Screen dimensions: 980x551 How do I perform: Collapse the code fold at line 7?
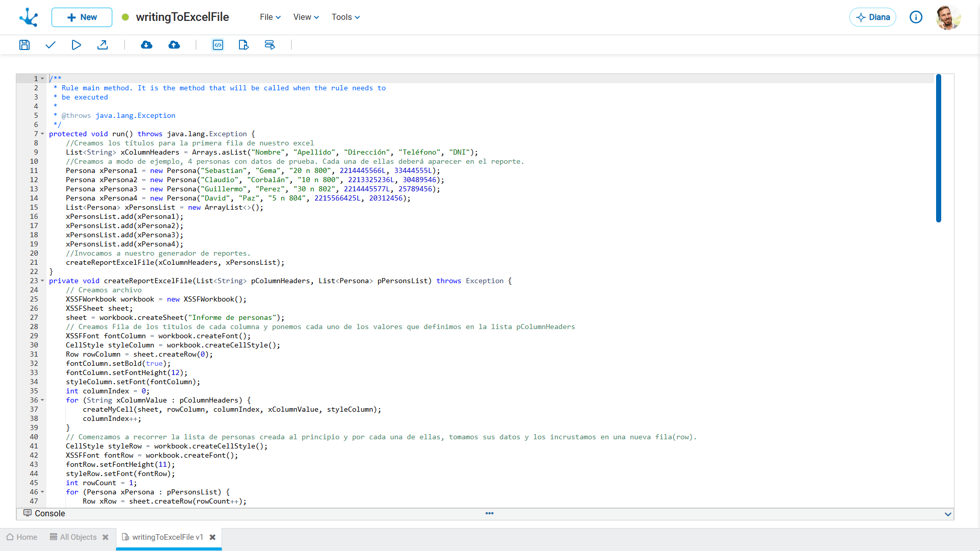pos(42,134)
